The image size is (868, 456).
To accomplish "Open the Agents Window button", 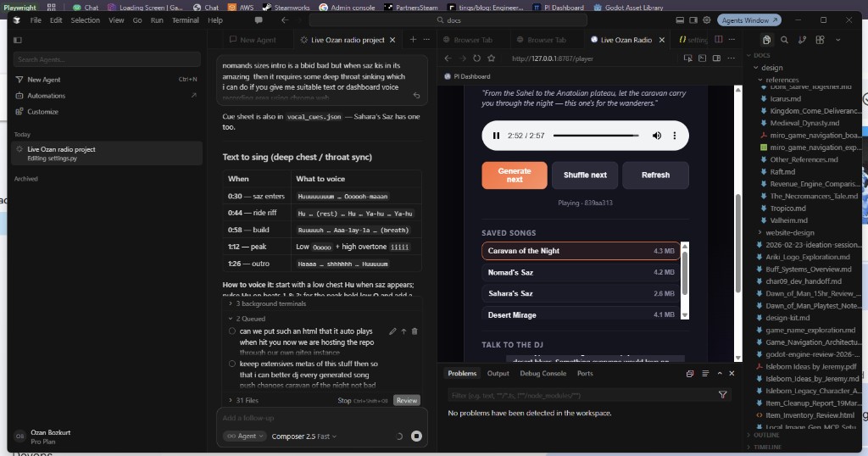I will click(749, 20).
